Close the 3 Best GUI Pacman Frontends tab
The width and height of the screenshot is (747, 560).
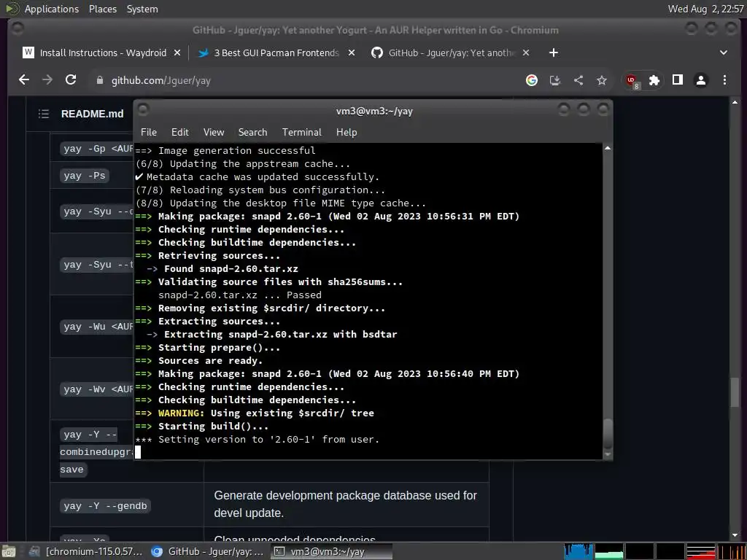click(352, 52)
